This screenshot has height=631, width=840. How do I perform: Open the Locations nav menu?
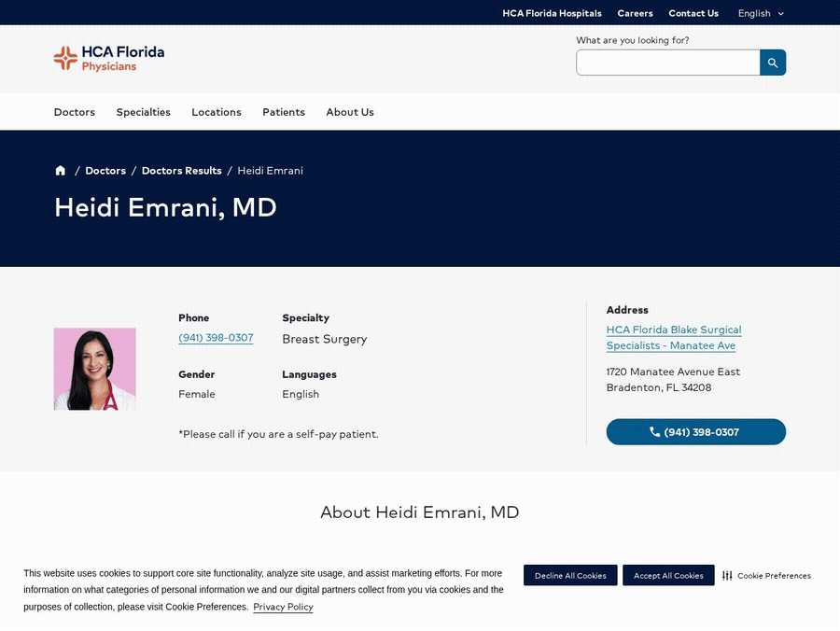click(217, 112)
